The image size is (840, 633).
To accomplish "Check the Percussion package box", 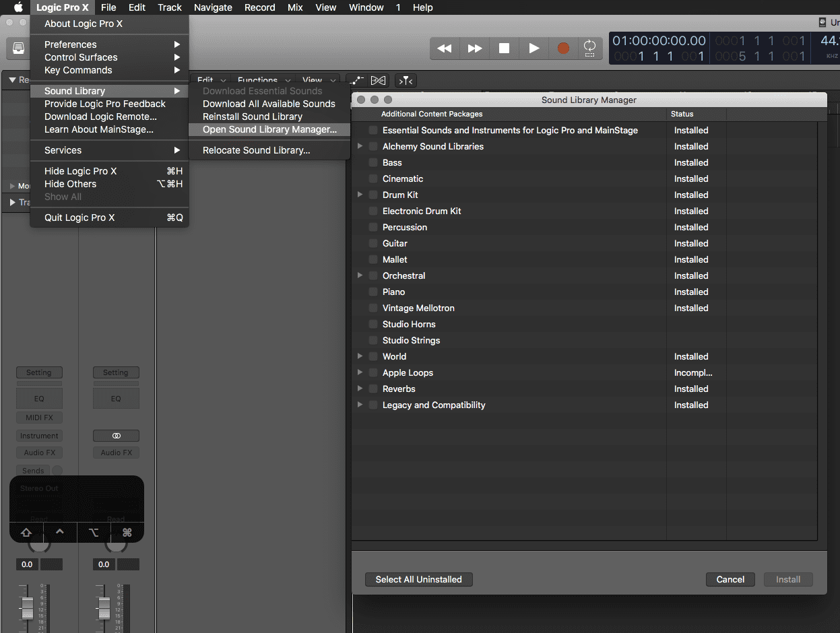I will [373, 227].
